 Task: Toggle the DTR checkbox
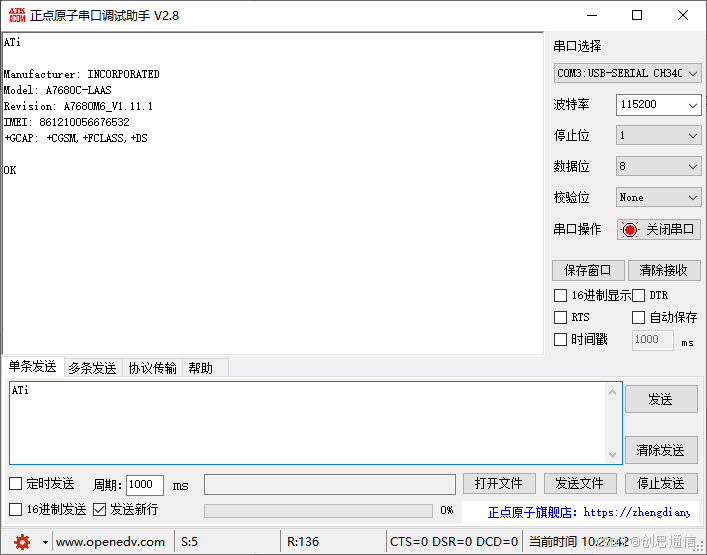click(x=638, y=295)
